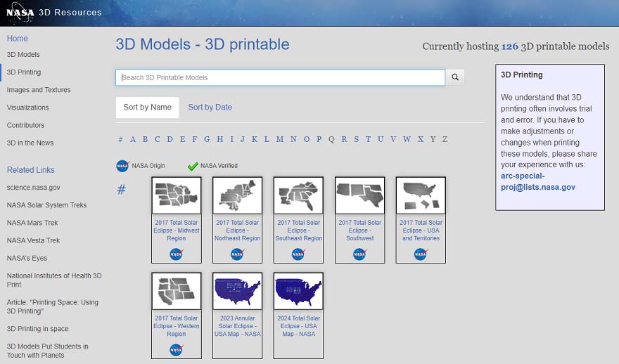Visit NASA Solar System Treks link
The image size is (619, 364).
coord(46,205)
